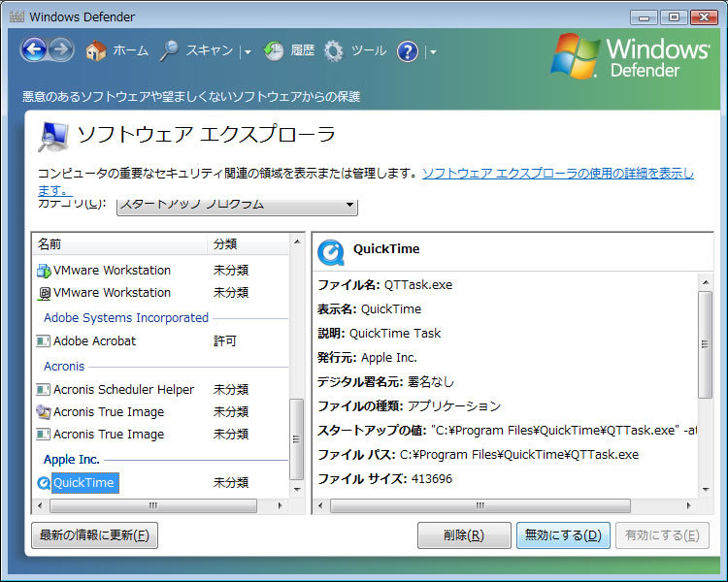The height and width of the screenshot is (582, 728).
Task: Click the 未分類 classification for QuickTime
Action: point(231,483)
